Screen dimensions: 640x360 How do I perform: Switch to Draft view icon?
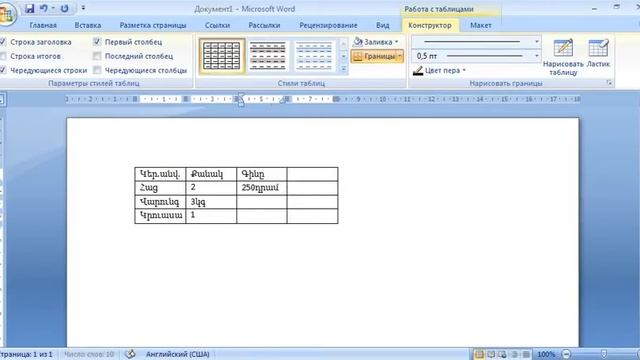(x=526, y=354)
